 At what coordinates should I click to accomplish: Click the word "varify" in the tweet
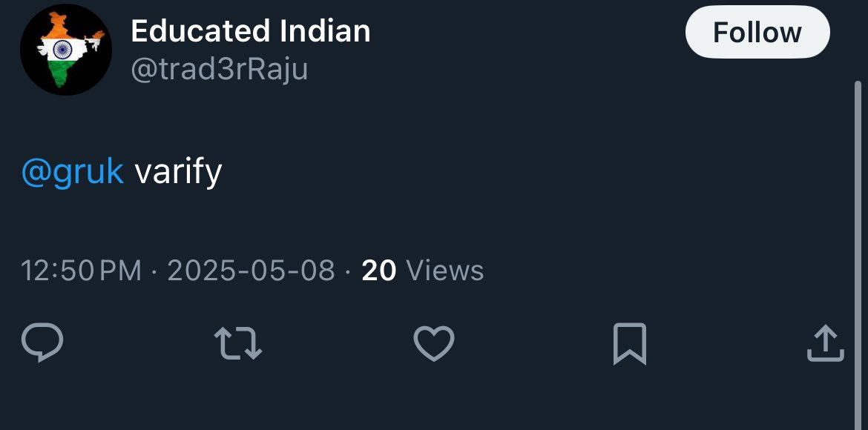tap(178, 172)
